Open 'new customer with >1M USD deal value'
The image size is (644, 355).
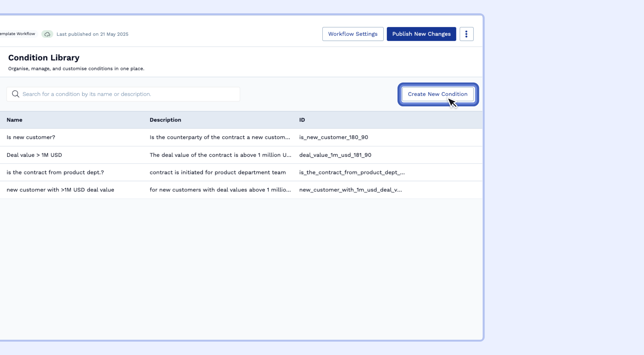point(60,190)
